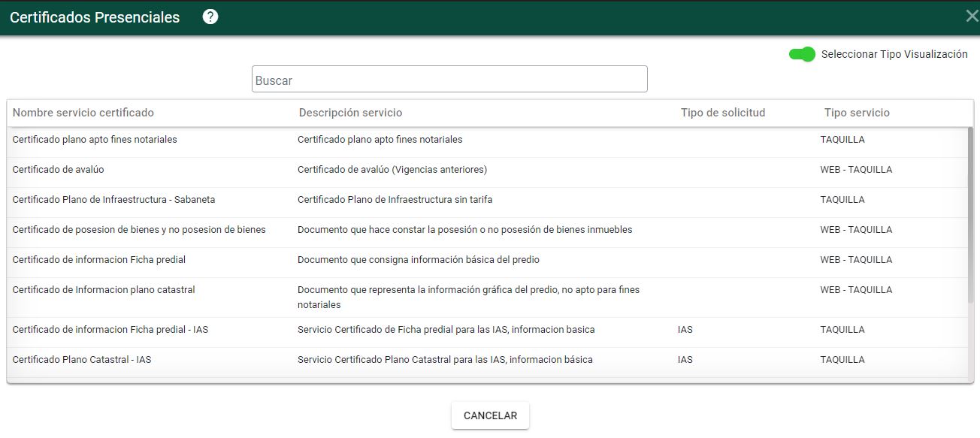Click IAS in the Plano Catastral - IAS row
980x438 pixels.
click(685, 360)
